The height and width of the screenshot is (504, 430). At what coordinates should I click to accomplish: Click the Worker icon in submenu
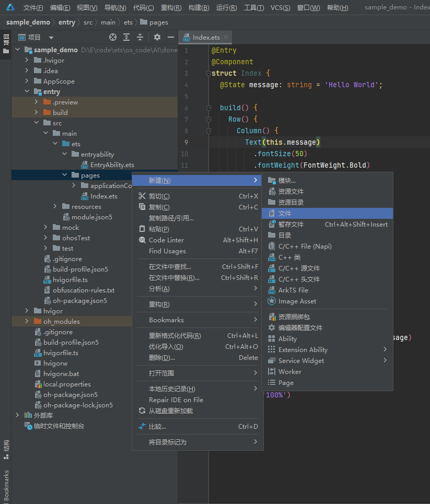(x=272, y=371)
